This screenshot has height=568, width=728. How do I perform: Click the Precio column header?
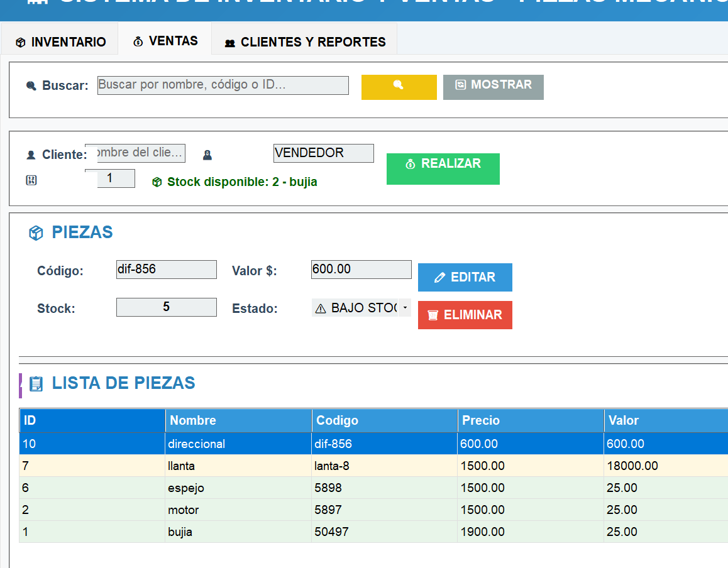[530, 420]
